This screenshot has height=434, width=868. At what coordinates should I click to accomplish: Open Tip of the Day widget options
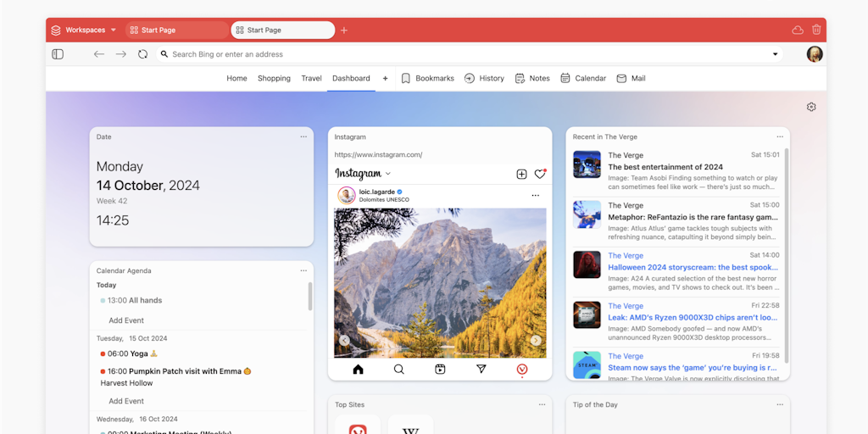coord(780,404)
